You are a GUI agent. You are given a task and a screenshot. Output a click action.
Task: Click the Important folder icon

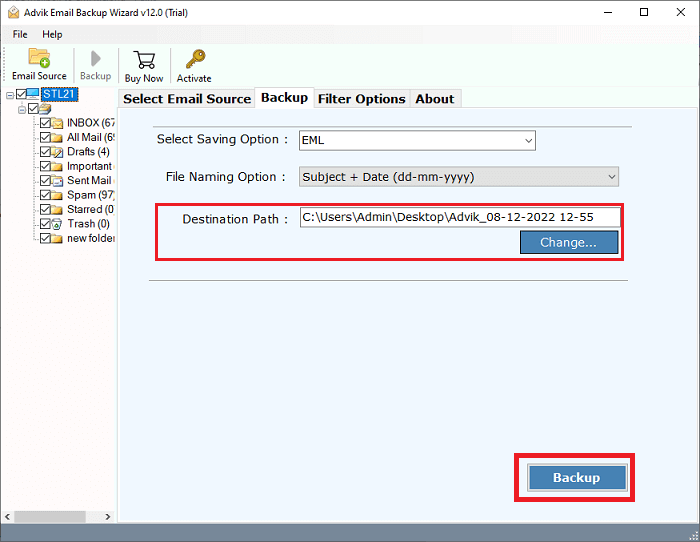57,167
